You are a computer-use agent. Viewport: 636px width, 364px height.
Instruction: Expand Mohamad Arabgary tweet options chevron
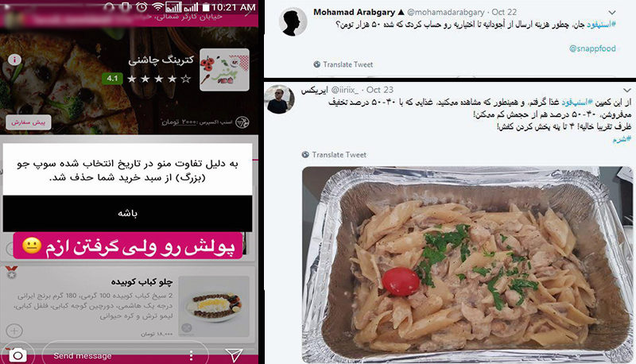[x=612, y=13]
